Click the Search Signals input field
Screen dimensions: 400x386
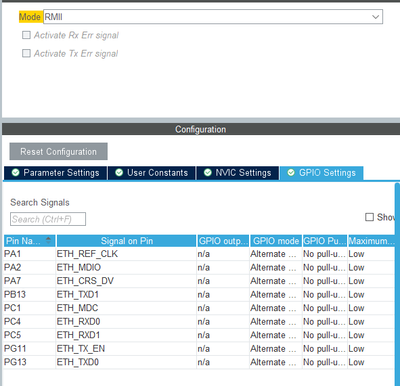pos(48,219)
